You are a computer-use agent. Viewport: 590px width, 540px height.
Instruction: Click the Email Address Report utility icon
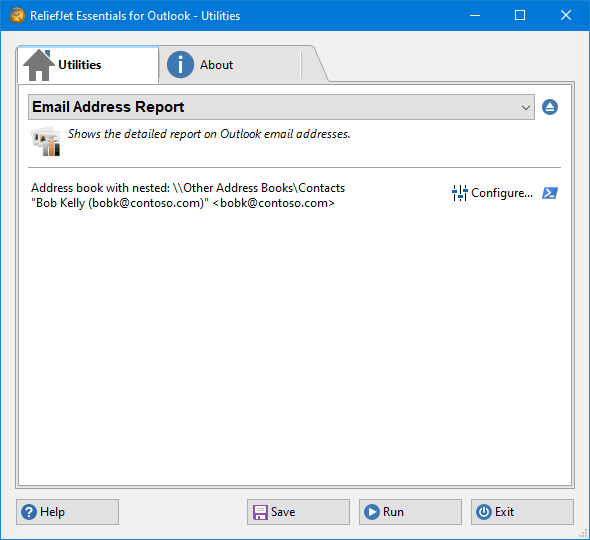pyautogui.click(x=46, y=141)
